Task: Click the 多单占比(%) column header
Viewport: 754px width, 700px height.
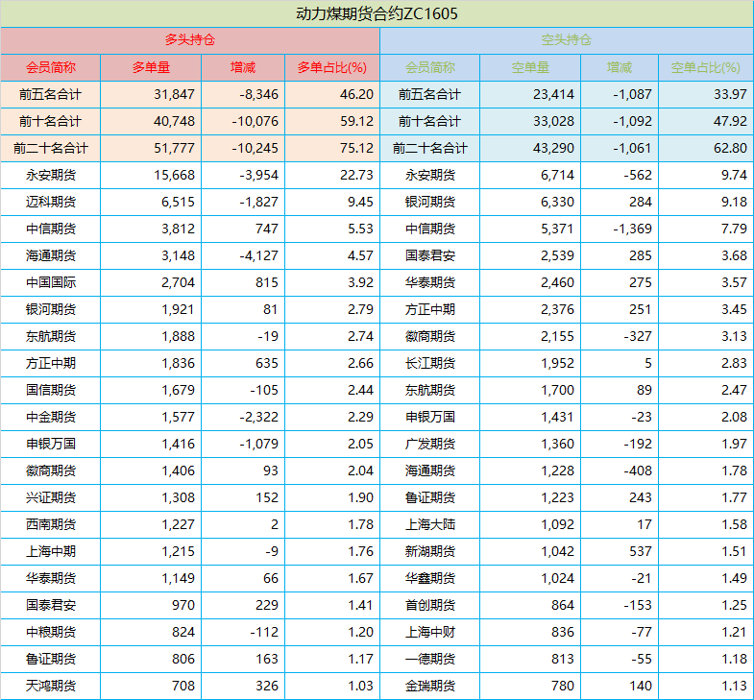Action: [x=332, y=67]
